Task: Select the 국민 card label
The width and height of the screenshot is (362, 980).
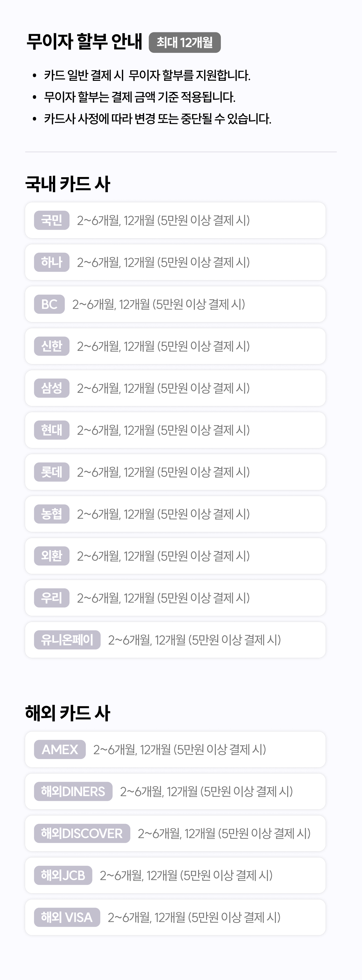Action: pyautogui.click(x=51, y=220)
